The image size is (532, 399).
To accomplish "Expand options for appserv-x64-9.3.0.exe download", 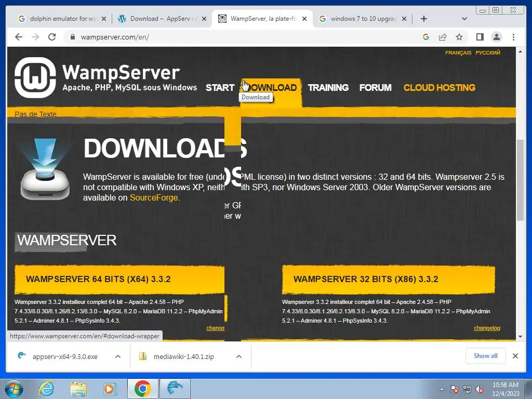I will click(118, 356).
